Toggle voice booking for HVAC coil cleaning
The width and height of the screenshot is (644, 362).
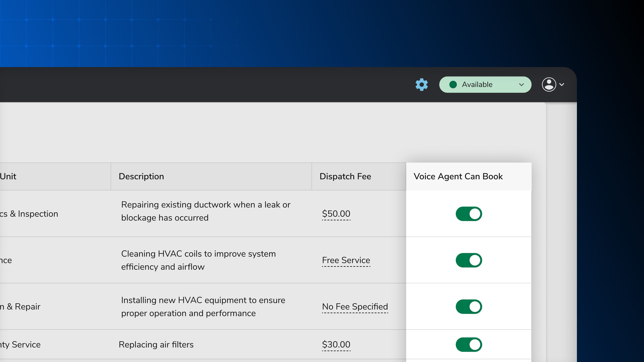point(469,260)
